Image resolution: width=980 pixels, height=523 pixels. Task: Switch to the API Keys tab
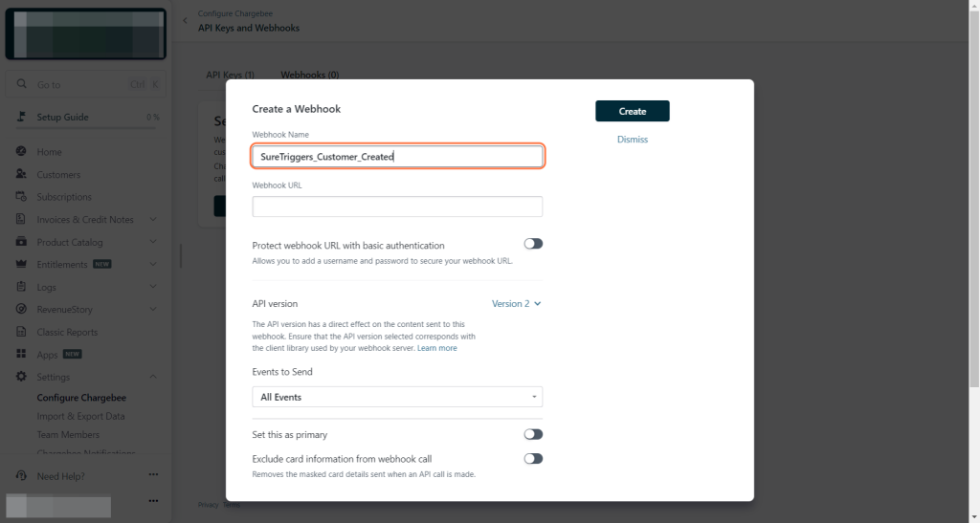pos(230,75)
